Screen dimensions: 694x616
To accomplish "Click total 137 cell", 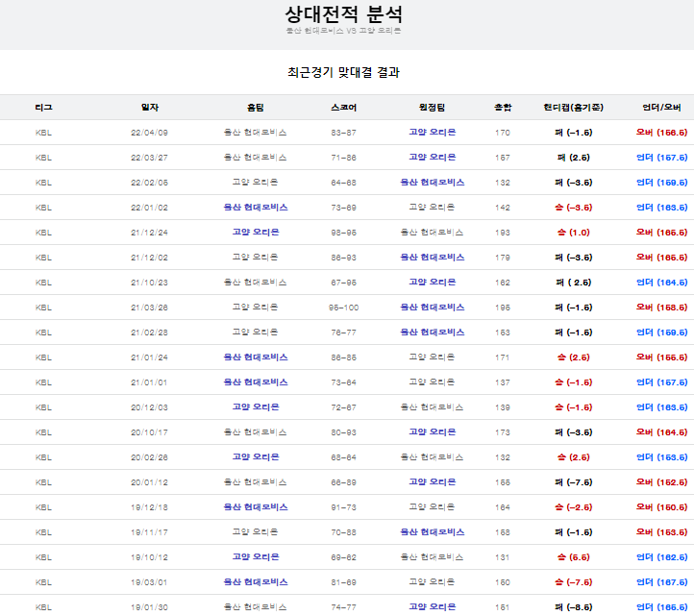I will pyautogui.click(x=503, y=382).
